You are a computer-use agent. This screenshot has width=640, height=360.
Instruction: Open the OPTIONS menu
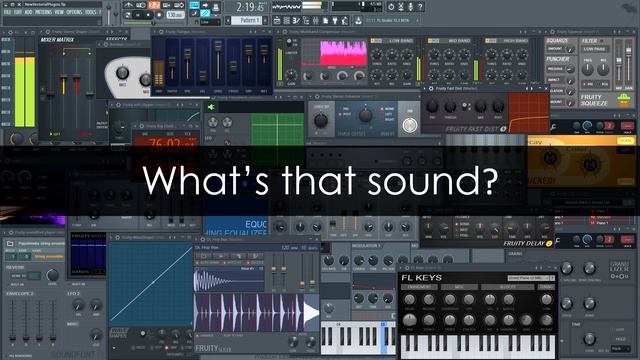click(74, 13)
